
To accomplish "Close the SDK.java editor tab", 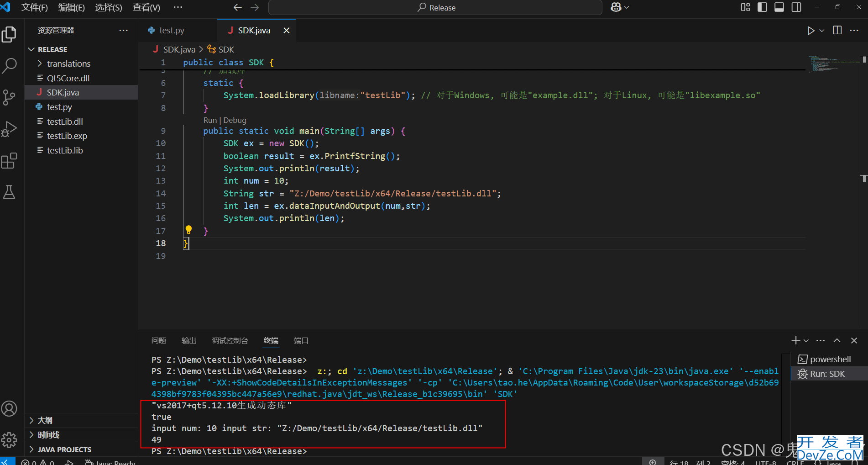I will point(286,31).
